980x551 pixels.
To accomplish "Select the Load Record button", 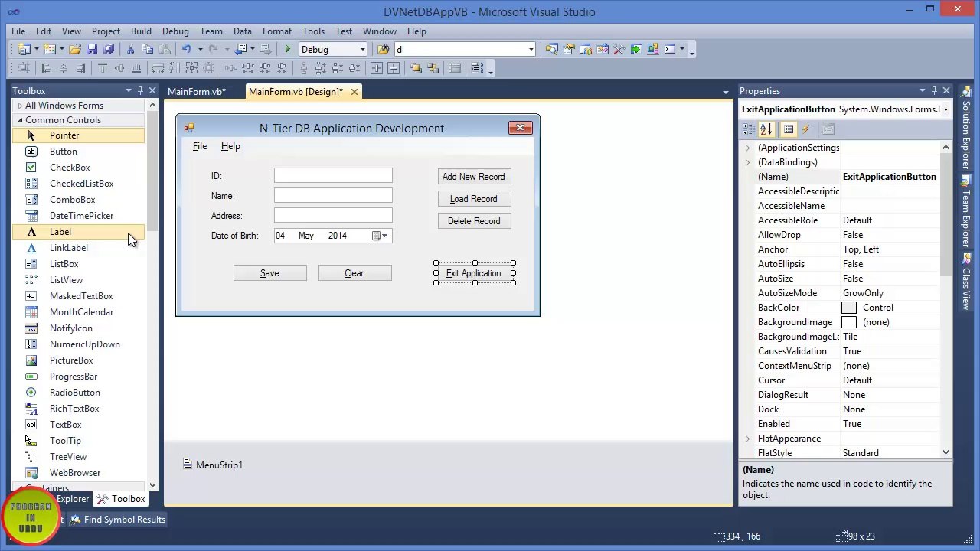I will point(474,199).
